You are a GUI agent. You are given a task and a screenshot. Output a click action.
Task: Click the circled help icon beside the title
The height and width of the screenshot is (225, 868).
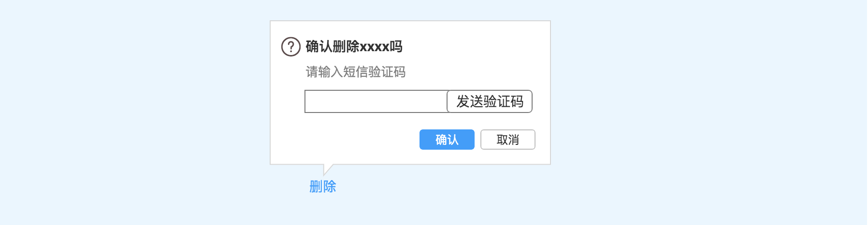(x=291, y=47)
